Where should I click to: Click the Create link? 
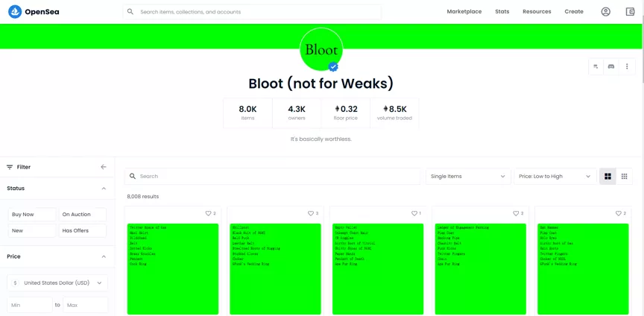[574, 12]
